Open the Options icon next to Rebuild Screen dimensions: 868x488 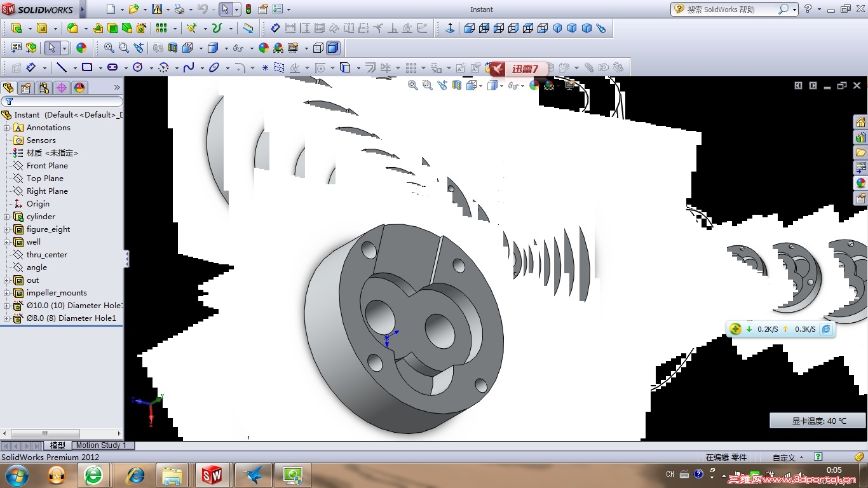tap(277, 9)
